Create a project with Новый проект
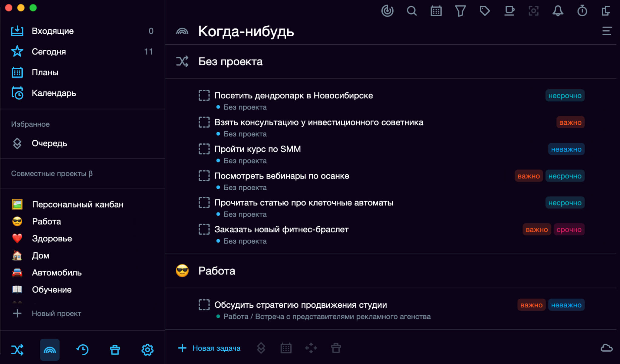This screenshot has height=364, width=620. pos(56,313)
